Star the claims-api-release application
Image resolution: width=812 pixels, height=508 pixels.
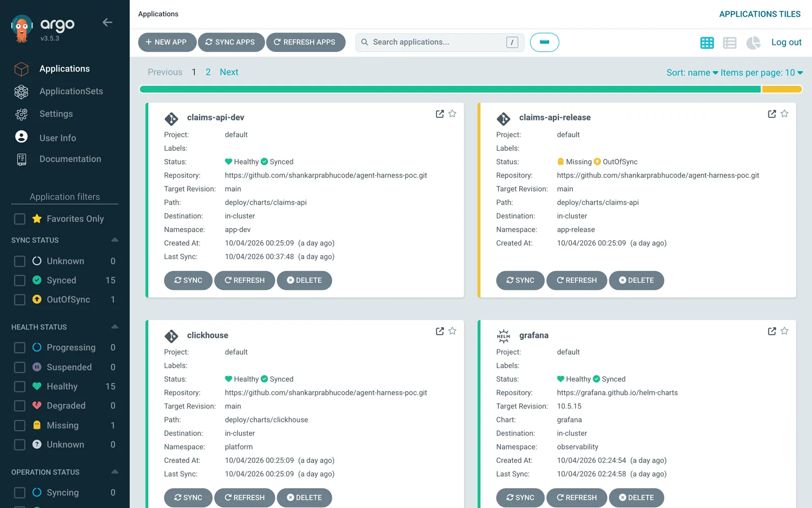tap(785, 114)
